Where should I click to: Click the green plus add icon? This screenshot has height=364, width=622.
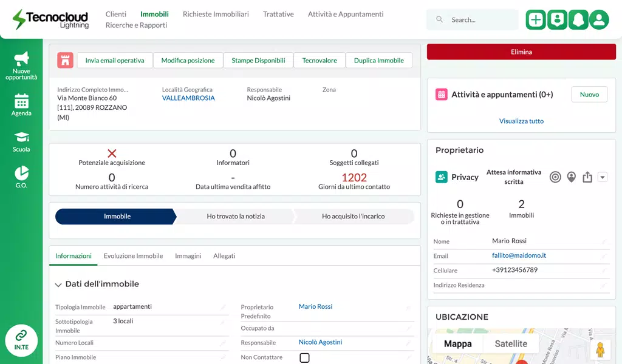point(536,19)
